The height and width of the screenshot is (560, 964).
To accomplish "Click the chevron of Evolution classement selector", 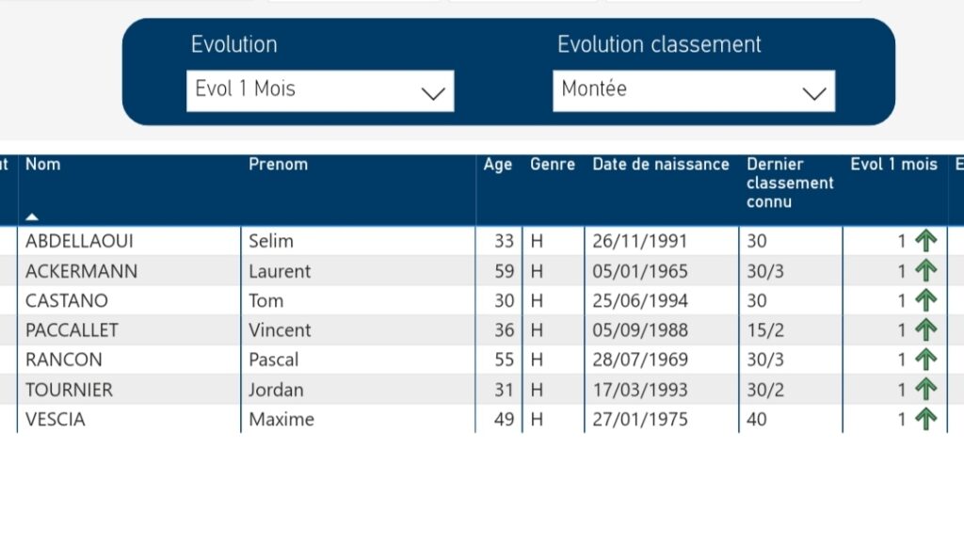I will [813, 92].
